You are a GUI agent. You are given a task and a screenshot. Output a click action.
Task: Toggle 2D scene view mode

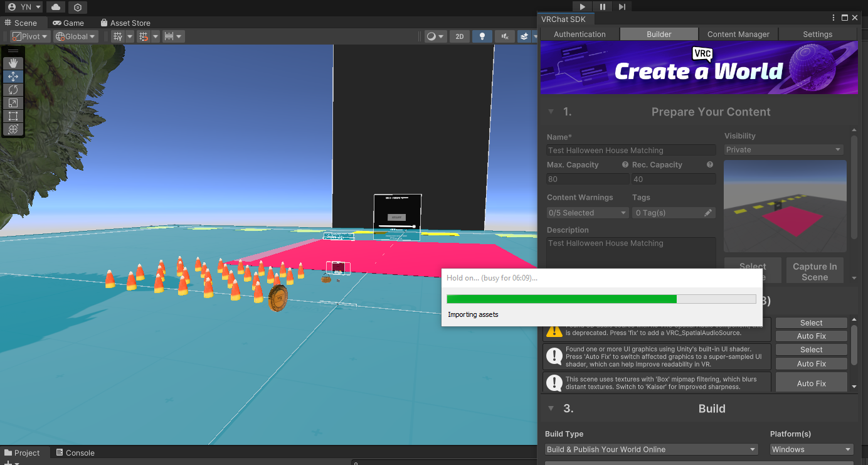pyautogui.click(x=459, y=36)
